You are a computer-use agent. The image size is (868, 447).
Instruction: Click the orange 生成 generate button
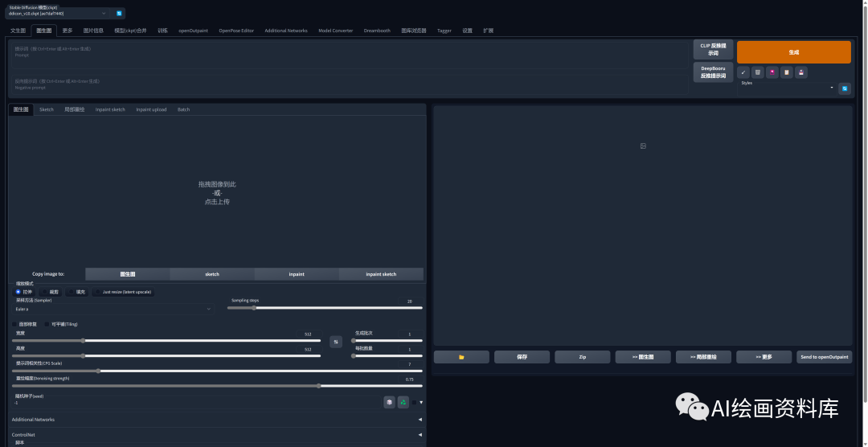[794, 52]
